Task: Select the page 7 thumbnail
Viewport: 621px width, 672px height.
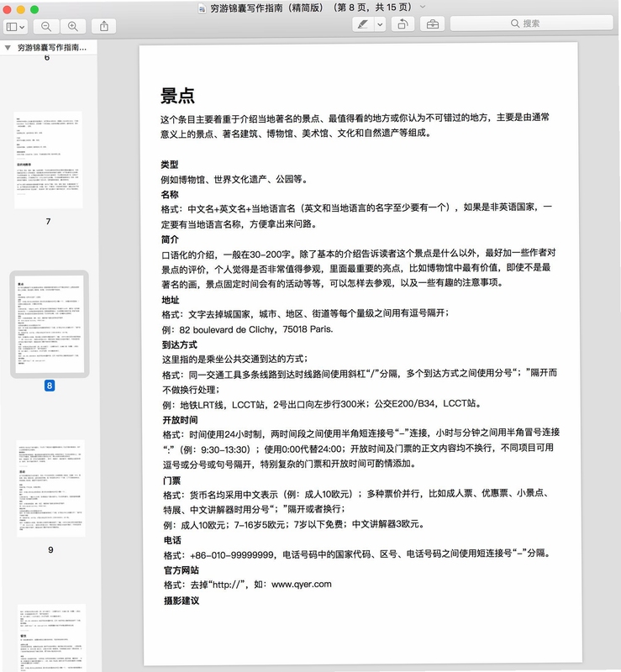Action: (48, 160)
